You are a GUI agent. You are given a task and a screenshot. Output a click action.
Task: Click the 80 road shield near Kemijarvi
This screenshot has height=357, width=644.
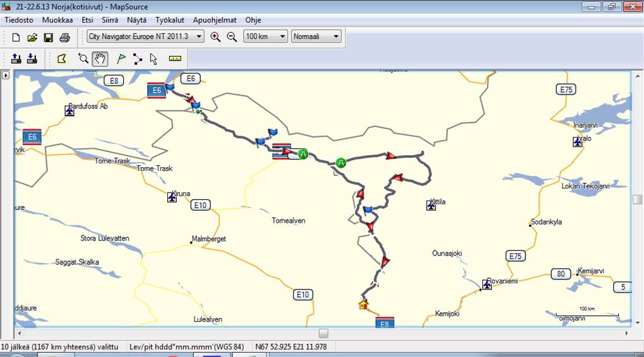click(x=561, y=274)
